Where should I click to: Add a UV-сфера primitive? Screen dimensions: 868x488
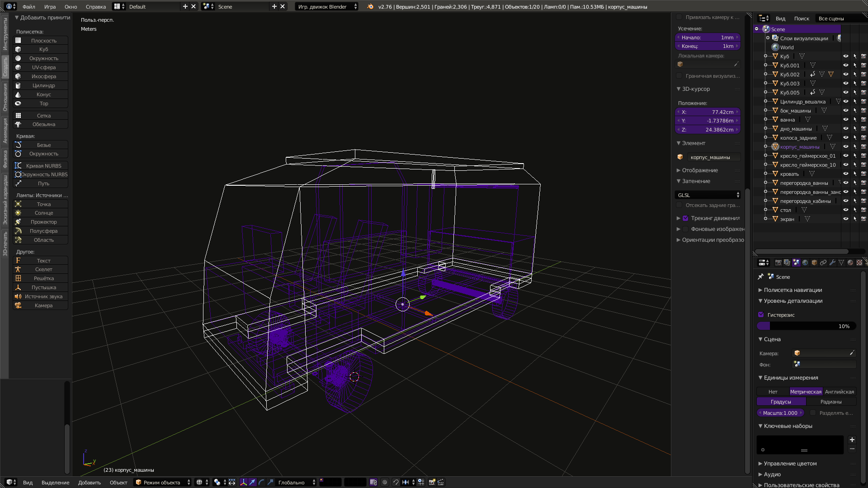(43, 67)
